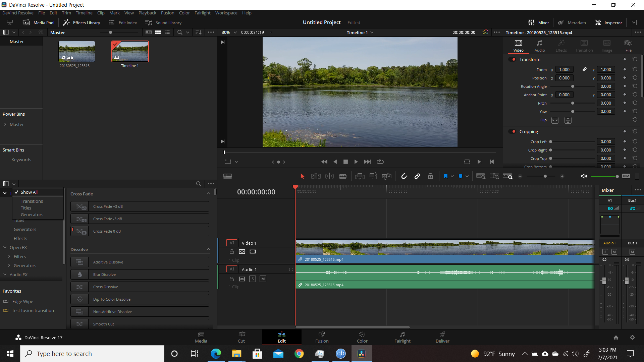This screenshot has width=644, height=362.
Task: Mute timeline audio speaker icon
Action: point(584,176)
